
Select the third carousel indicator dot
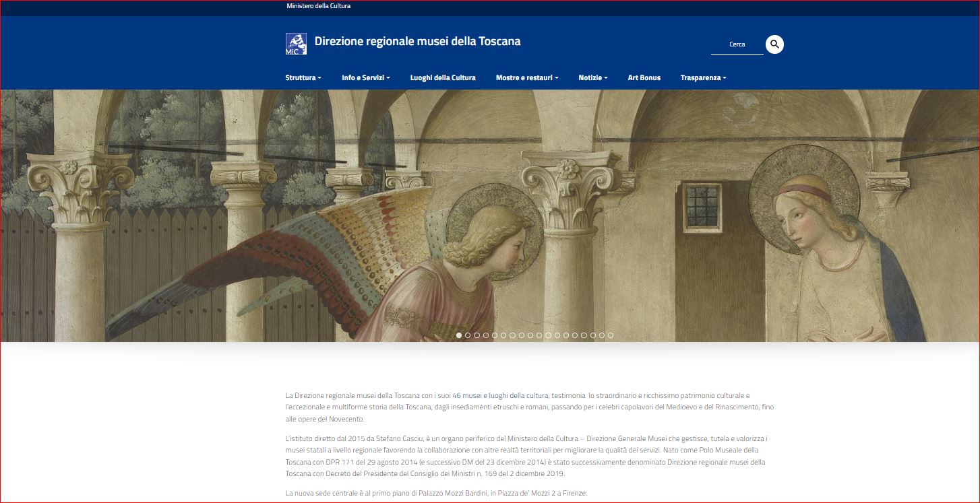[x=477, y=335]
